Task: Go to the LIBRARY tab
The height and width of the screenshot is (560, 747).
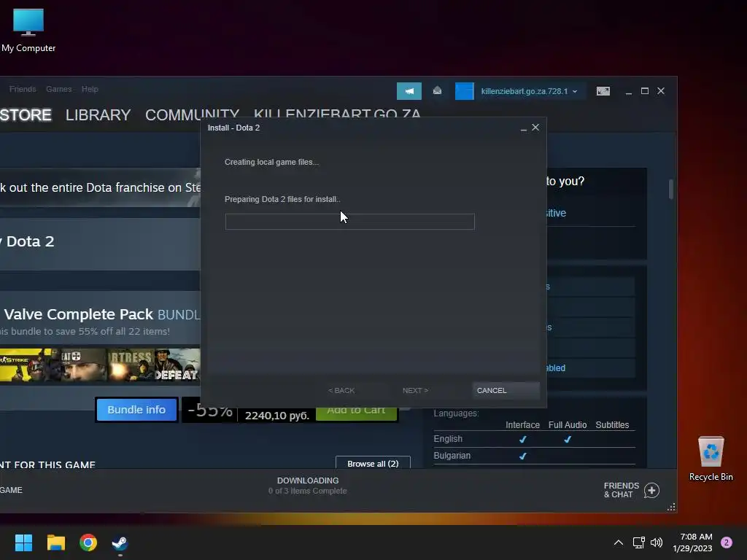Action: [x=98, y=114]
